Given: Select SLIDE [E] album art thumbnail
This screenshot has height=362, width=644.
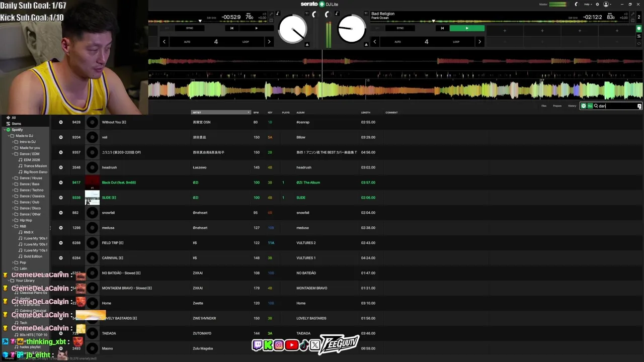Looking at the screenshot, I should 92,198.
